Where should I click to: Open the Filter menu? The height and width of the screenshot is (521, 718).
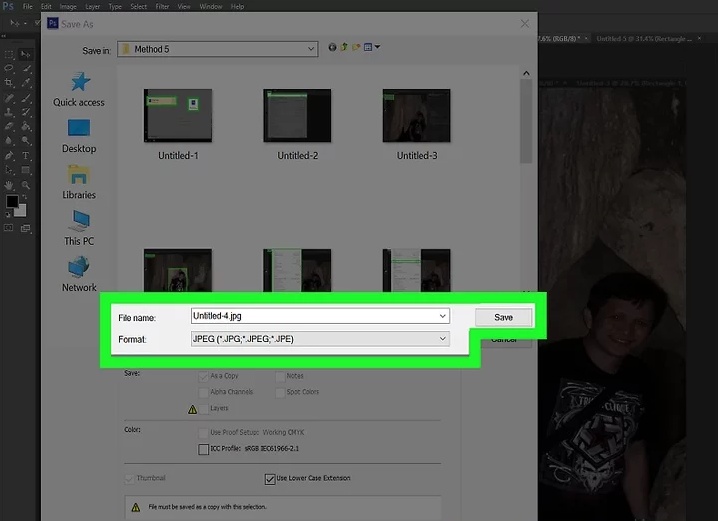(162, 6)
